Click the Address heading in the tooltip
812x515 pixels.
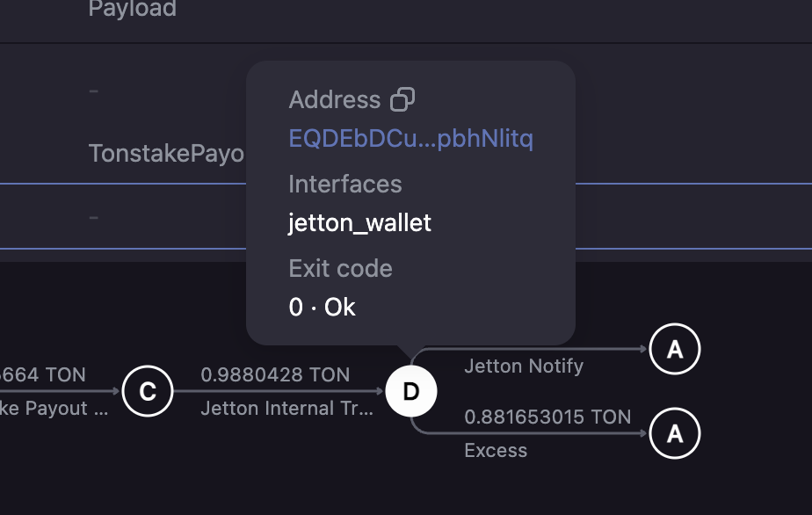pos(335,99)
